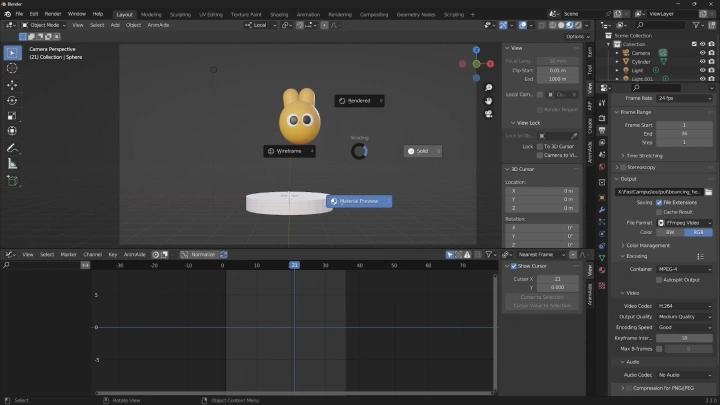
Task: Select the Move tool
Action: pyautogui.click(x=12, y=85)
